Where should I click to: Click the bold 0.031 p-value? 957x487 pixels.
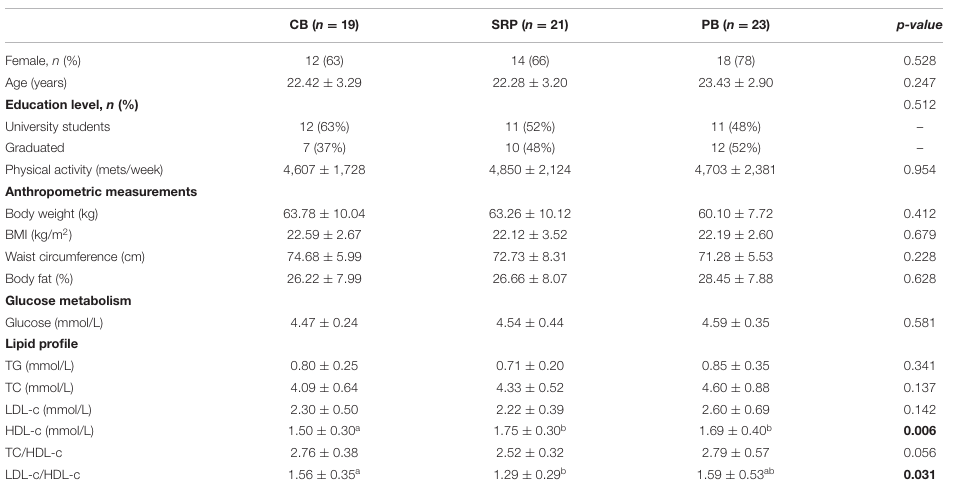click(x=919, y=473)
